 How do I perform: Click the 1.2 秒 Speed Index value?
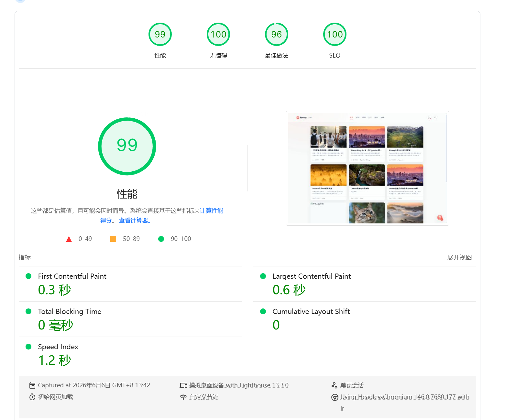[x=55, y=361]
